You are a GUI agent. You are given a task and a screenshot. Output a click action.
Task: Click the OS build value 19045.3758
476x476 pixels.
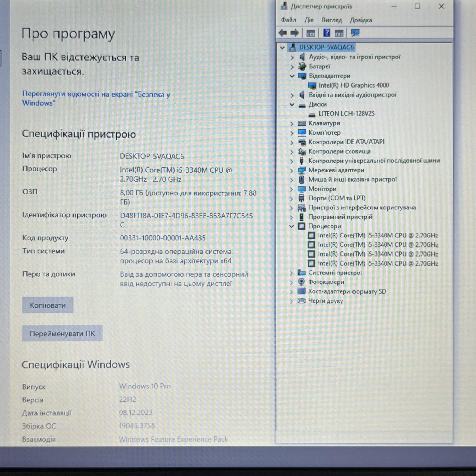[x=137, y=425]
